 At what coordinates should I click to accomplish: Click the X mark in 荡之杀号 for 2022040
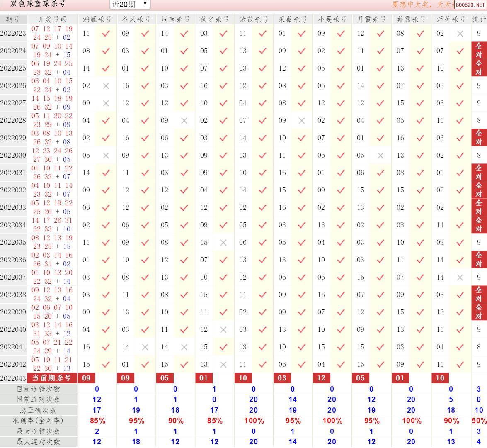click(223, 329)
